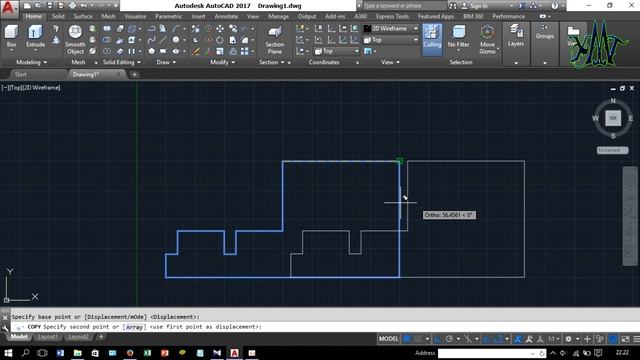Click the ViewCube Top face
This screenshot has height=360, width=640.
tap(613, 118)
